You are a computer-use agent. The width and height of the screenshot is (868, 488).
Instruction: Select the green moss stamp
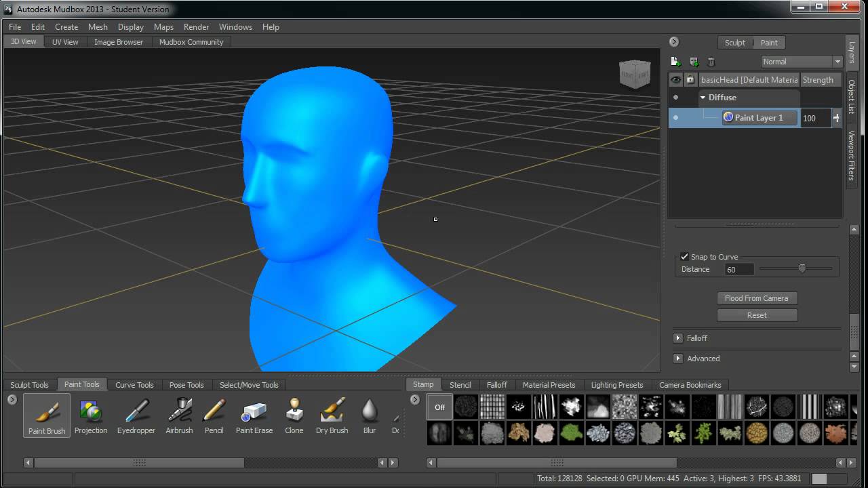coord(572,432)
